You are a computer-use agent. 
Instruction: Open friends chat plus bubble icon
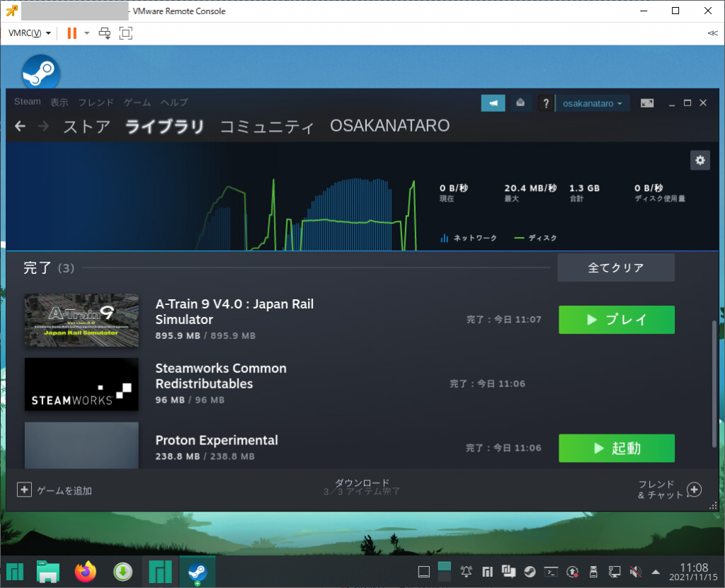coord(694,490)
